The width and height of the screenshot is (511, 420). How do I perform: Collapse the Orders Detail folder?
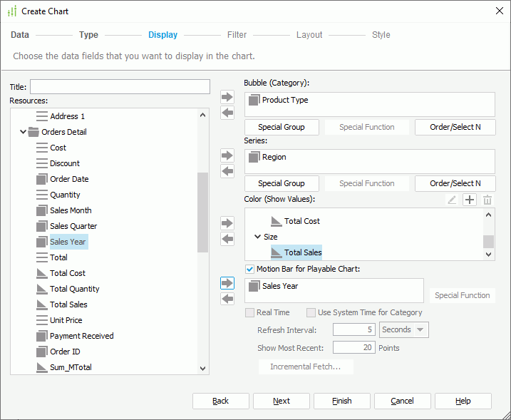pyautogui.click(x=24, y=132)
